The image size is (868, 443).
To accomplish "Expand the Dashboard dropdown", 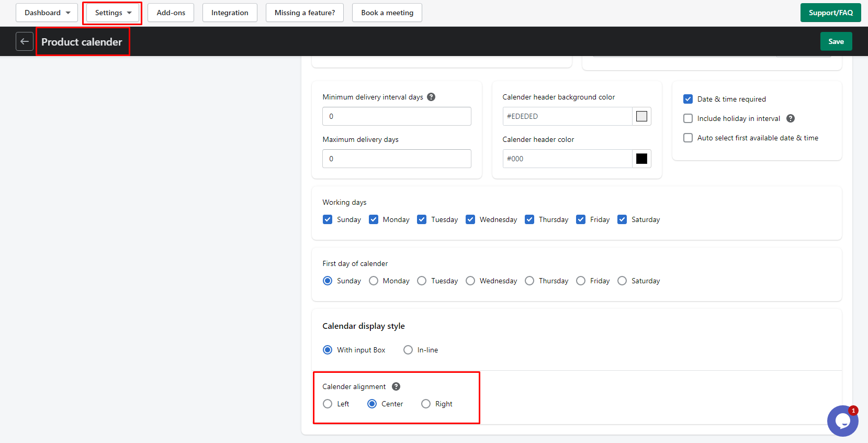I will click(x=47, y=13).
